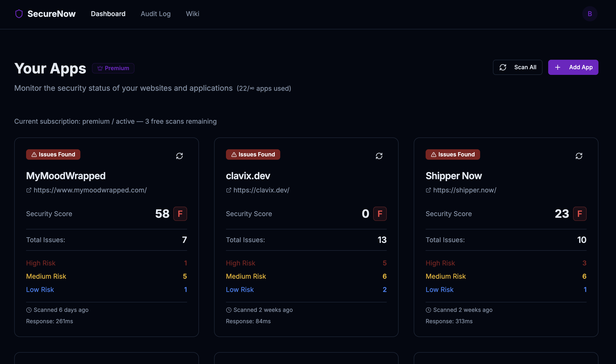
Task: Click the external link icon beside clavix.dev URL
Action: pyautogui.click(x=229, y=190)
